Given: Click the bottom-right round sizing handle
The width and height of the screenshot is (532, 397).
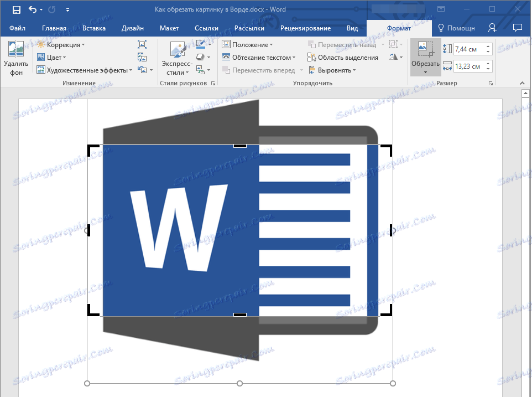Looking at the screenshot, I should [x=393, y=383].
